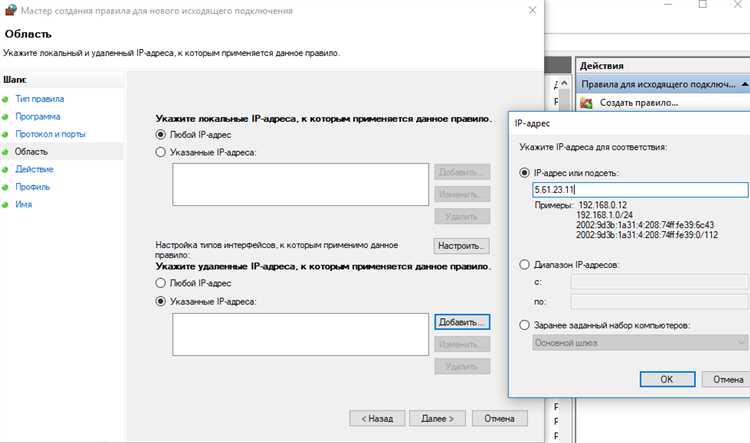Click the Create rule icon in Actions panel

coord(586,103)
